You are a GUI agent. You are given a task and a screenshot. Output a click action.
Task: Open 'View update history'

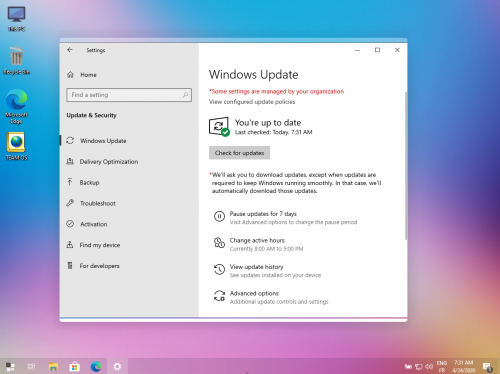click(x=256, y=267)
